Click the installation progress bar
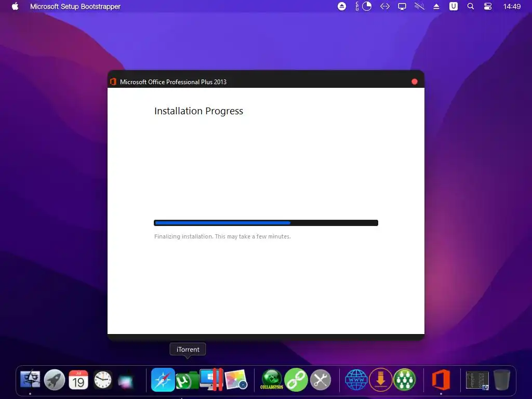This screenshot has height=399, width=532. (x=266, y=223)
